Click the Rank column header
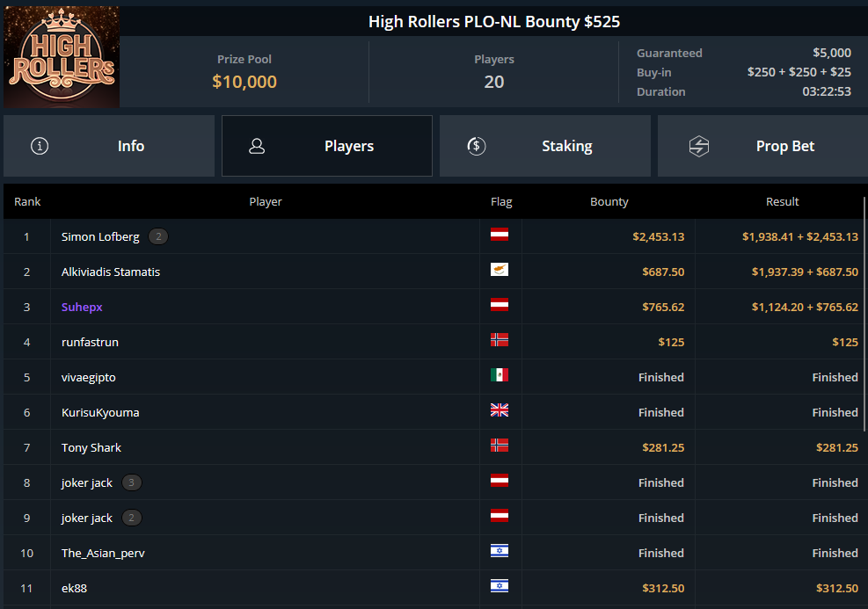868x609 pixels. click(x=27, y=202)
